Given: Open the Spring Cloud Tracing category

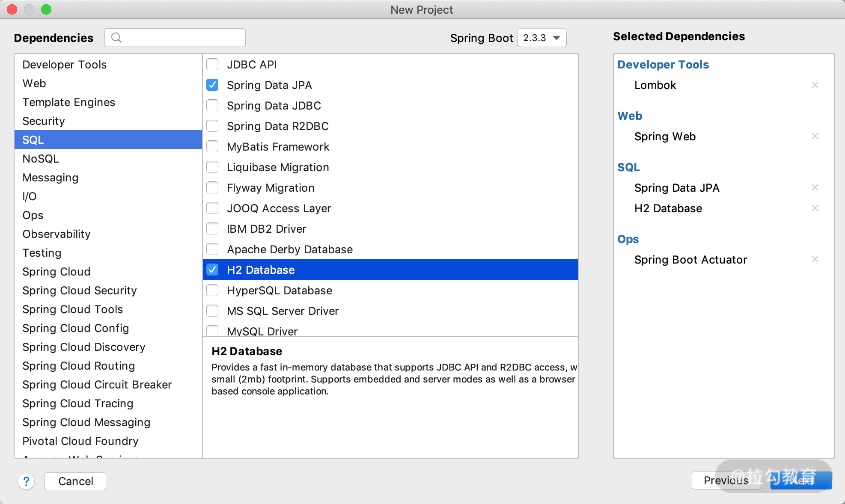Looking at the screenshot, I should pos(108,403).
